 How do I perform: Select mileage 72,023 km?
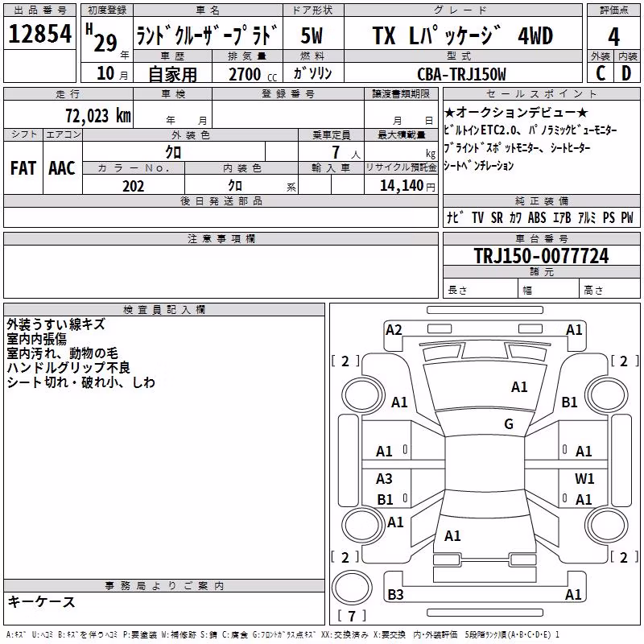pos(98,115)
